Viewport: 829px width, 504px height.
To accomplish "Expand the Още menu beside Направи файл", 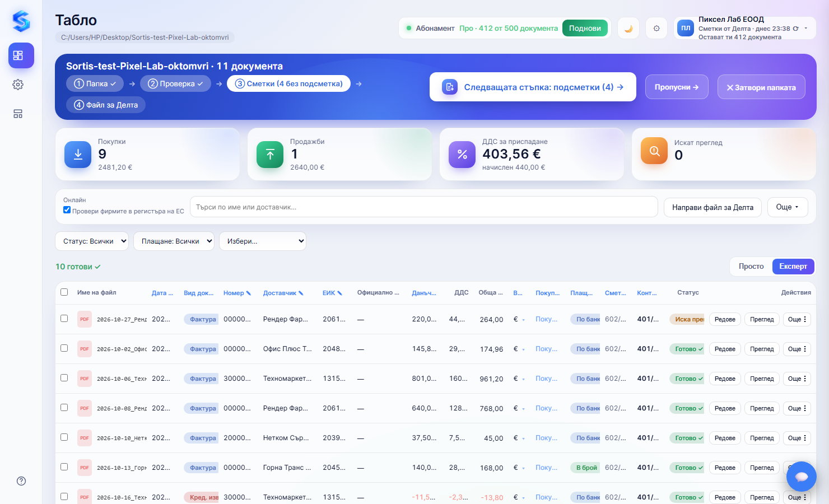I will [788, 207].
